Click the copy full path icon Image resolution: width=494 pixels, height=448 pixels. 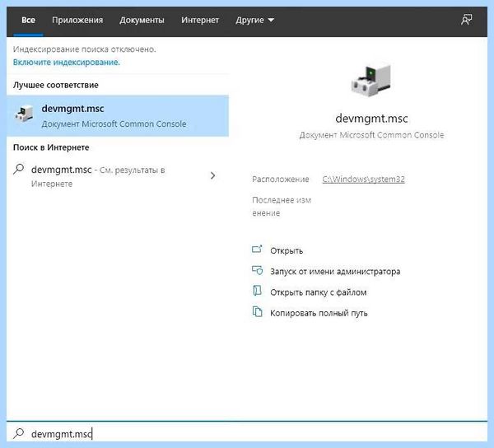click(257, 311)
